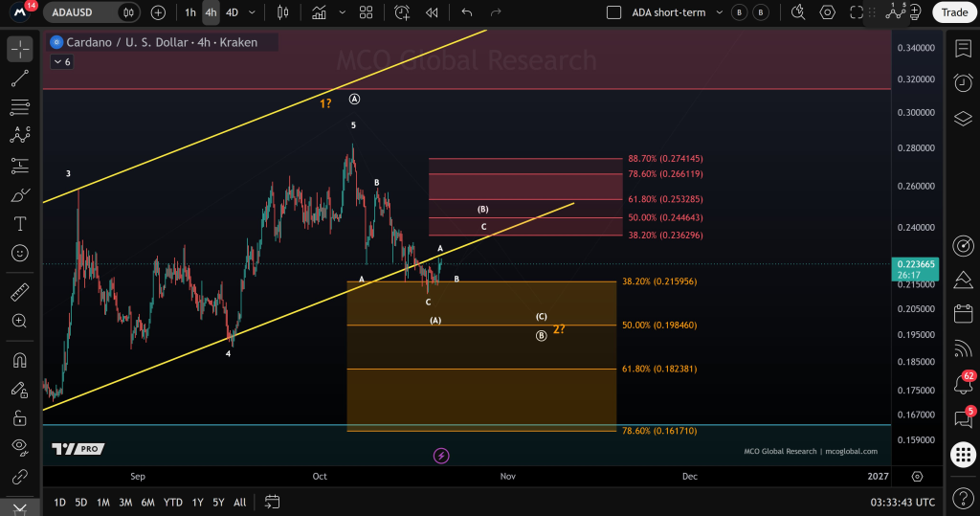Open the alerts clock panel
The width and height of the screenshot is (980, 516).
(x=963, y=82)
